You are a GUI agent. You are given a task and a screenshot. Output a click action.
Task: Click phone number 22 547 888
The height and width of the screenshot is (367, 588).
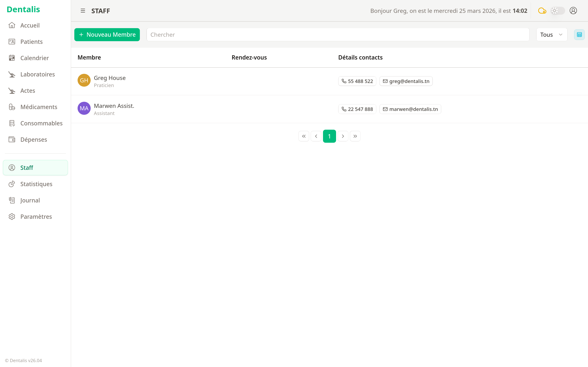click(x=357, y=109)
